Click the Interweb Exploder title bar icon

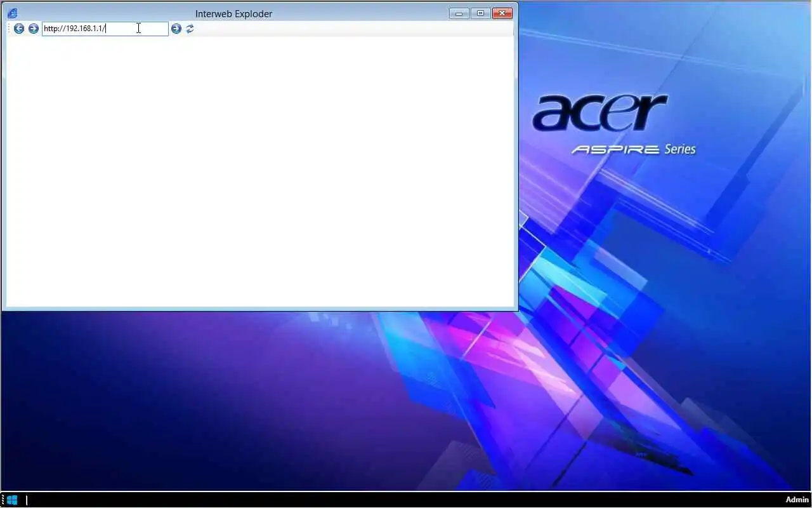click(x=12, y=13)
